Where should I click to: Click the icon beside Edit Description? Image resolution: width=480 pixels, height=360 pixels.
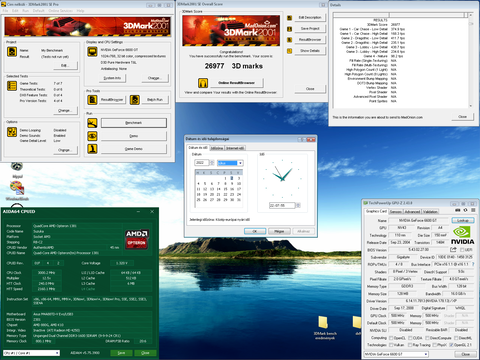289,18
